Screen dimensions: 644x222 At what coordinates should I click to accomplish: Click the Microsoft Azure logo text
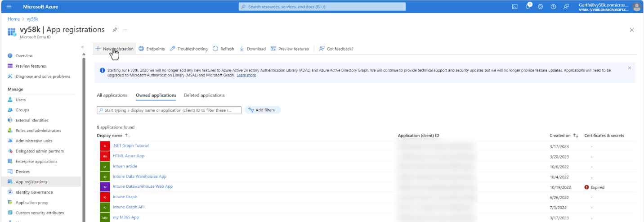(40, 7)
